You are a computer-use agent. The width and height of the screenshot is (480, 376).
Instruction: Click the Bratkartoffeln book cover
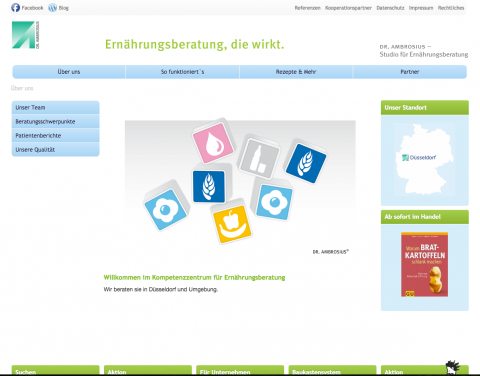tap(424, 264)
